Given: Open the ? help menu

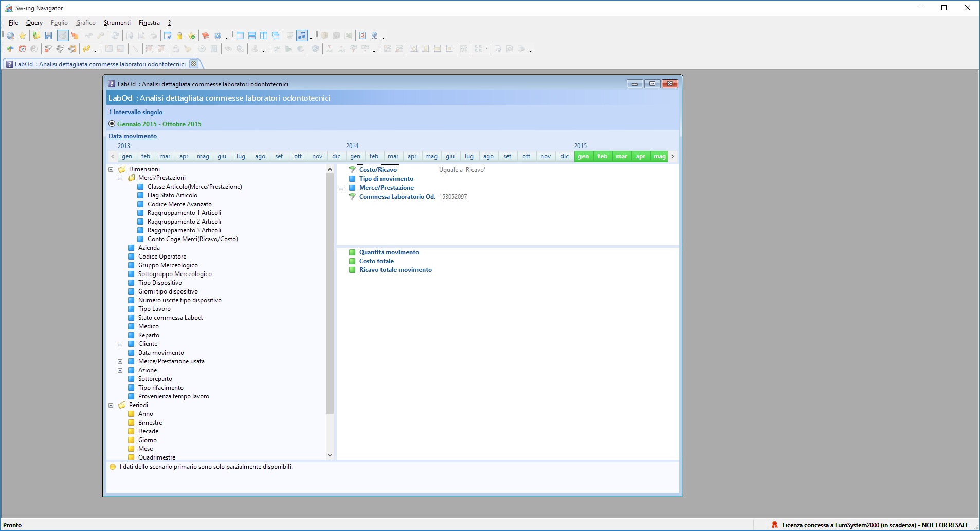Looking at the screenshot, I should point(169,23).
